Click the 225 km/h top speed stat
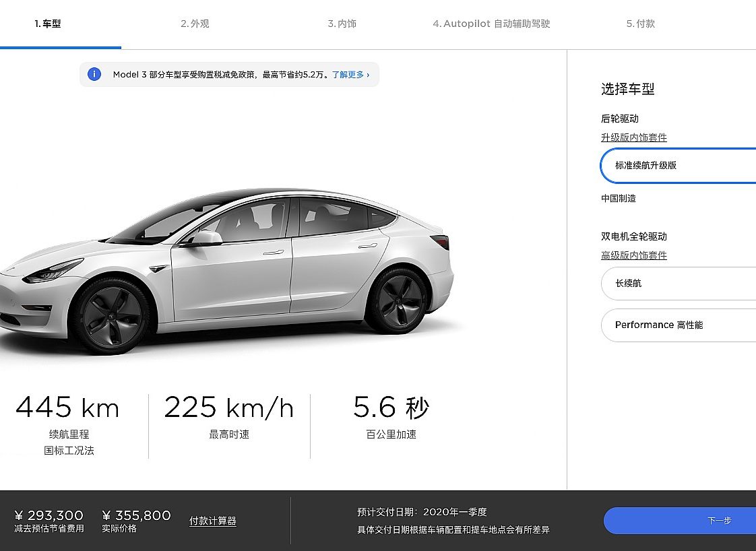Screen dimensions: 756x551 (x=229, y=408)
